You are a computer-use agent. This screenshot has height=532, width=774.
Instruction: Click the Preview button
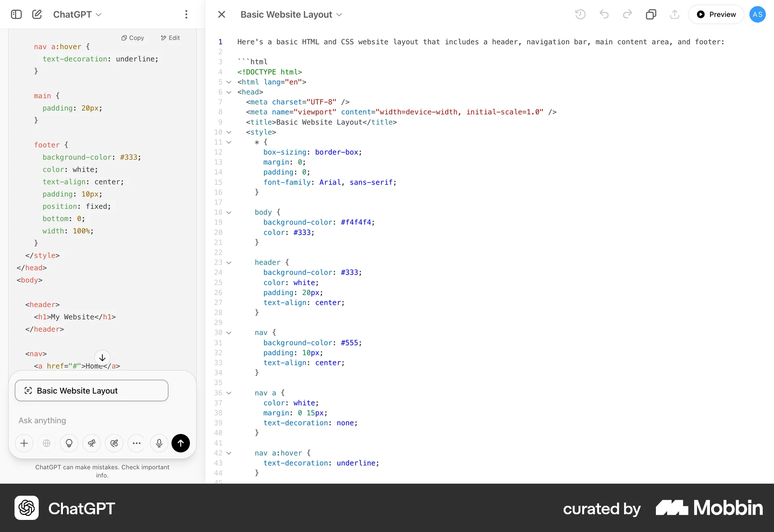click(717, 14)
